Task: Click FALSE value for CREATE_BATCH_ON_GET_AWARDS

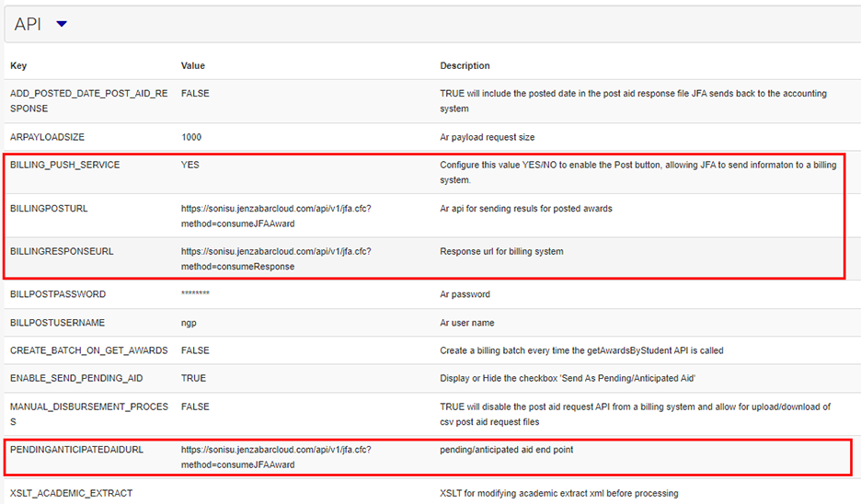Action: point(195,350)
